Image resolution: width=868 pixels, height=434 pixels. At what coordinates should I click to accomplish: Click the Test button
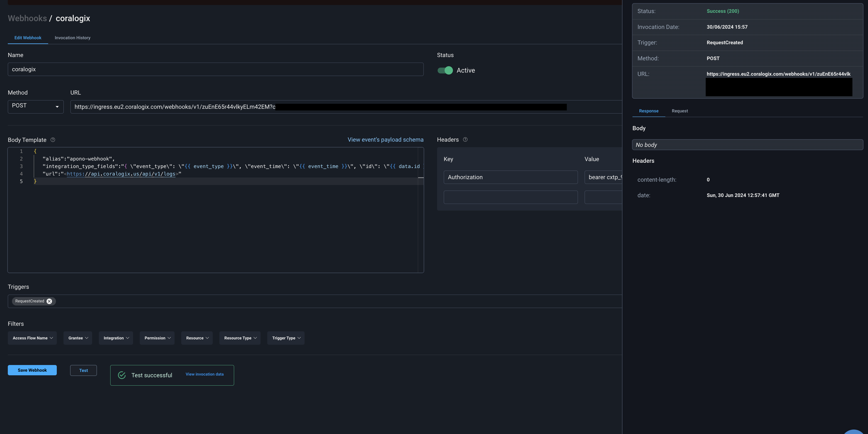pyautogui.click(x=83, y=370)
